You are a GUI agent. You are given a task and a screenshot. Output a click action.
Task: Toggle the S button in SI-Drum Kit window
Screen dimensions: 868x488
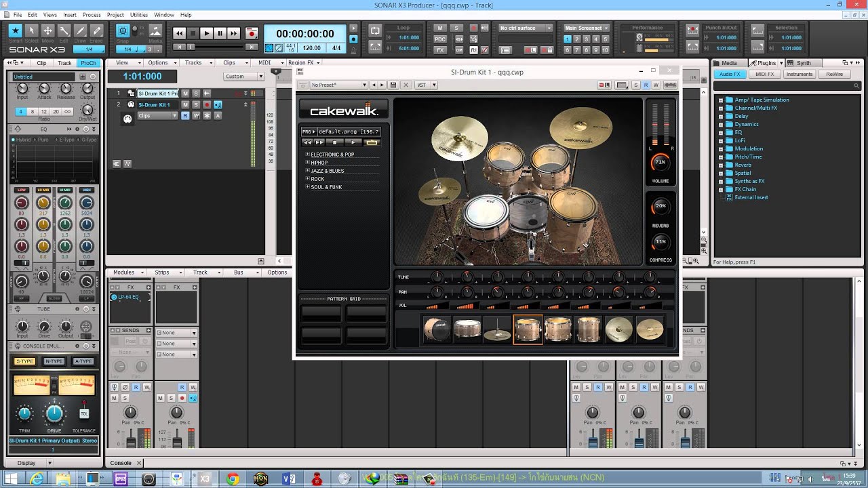635,85
